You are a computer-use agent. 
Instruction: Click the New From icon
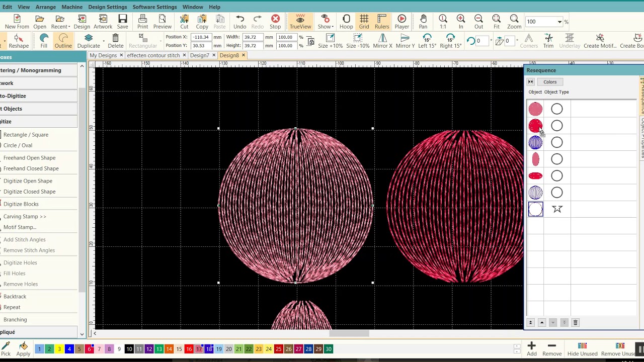[17, 22]
